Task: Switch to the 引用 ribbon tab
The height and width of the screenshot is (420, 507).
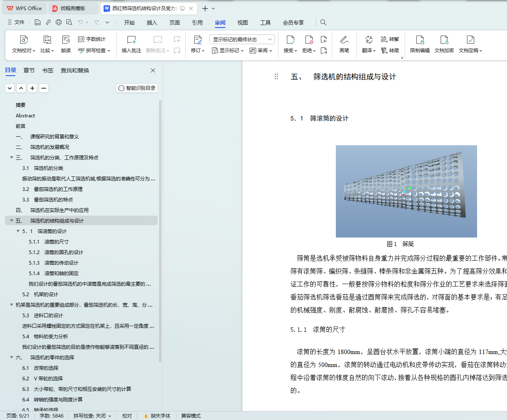Action: tap(197, 23)
